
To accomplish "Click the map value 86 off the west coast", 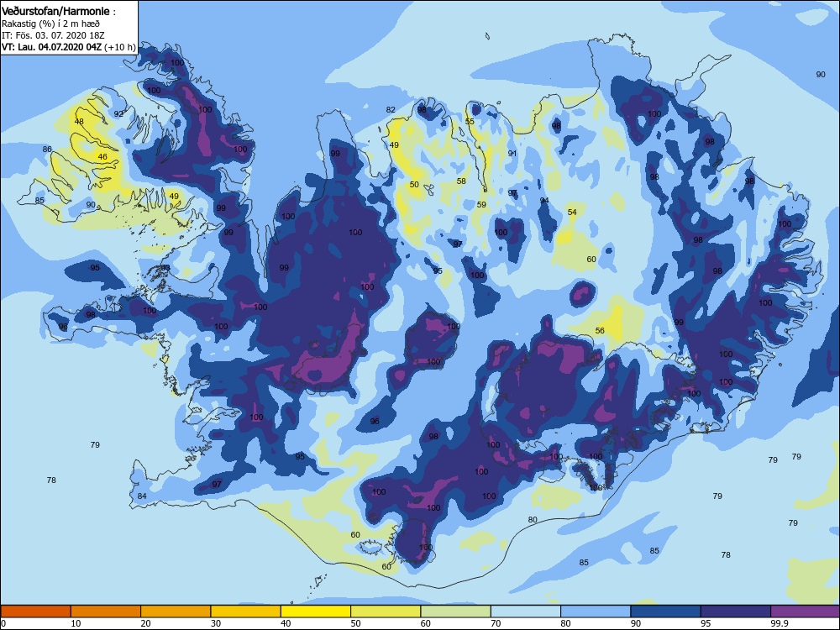I will pos(47,150).
